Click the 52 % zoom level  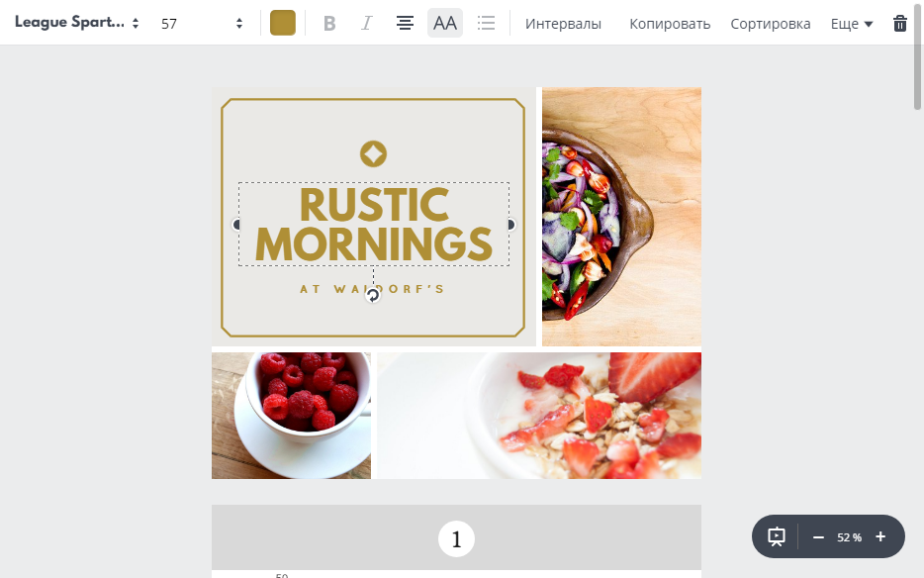[849, 537]
